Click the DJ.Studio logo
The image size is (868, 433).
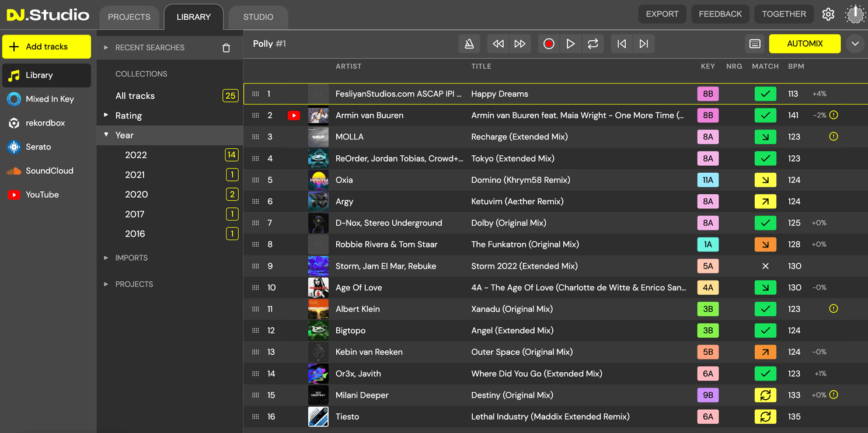(48, 15)
